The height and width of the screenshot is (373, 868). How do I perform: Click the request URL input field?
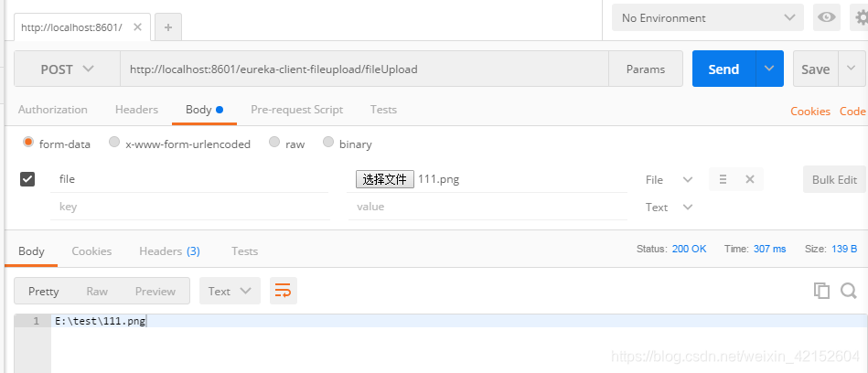364,69
